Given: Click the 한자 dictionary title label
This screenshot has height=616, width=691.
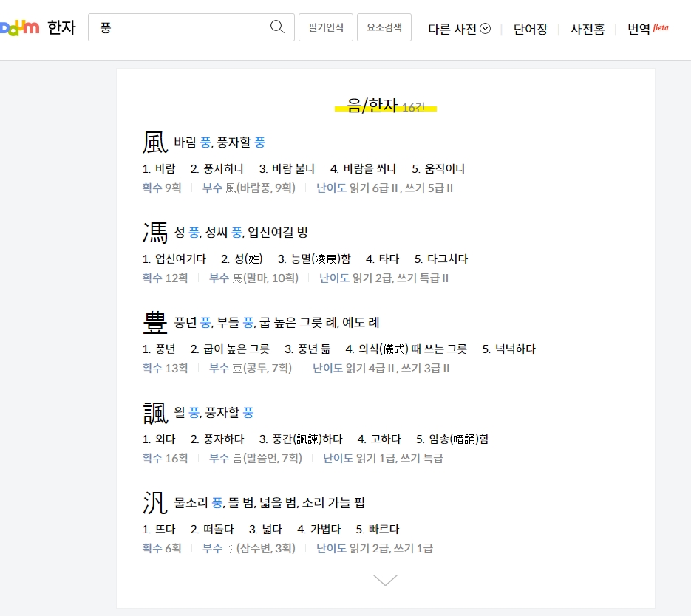Looking at the screenshot, I should (62, 27).
